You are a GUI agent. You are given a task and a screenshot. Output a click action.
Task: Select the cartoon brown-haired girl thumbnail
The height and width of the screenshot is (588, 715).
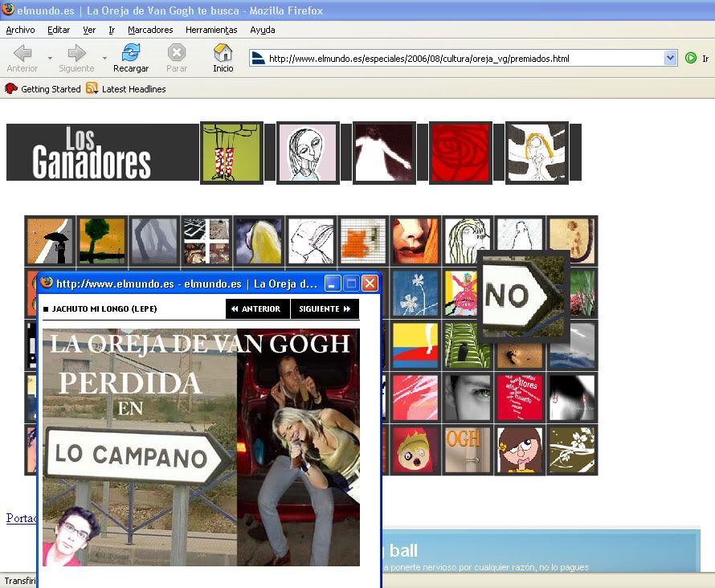point(520,450)
